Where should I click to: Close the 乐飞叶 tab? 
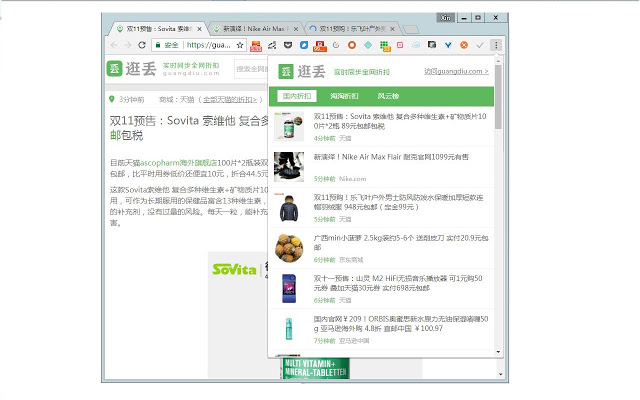(392, 29)
